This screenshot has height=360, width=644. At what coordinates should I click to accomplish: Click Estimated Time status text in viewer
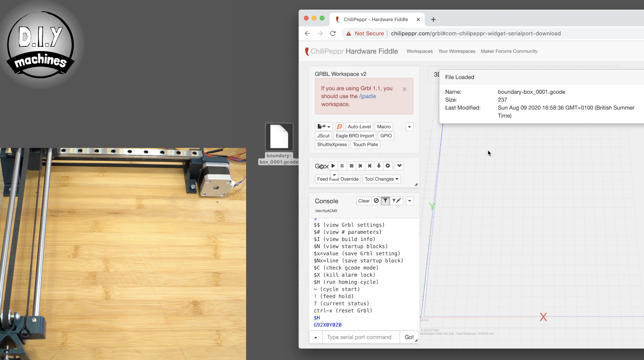coord(457,334)
